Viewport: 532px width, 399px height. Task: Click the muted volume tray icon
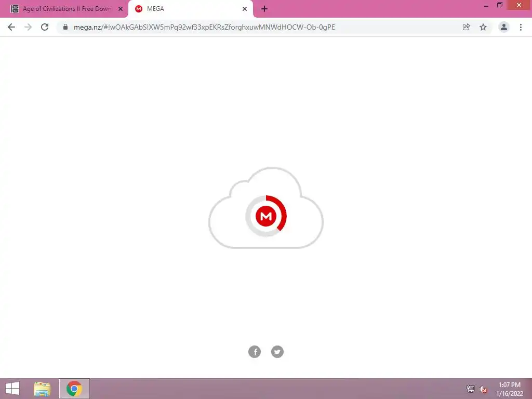(x=483, y=389)
